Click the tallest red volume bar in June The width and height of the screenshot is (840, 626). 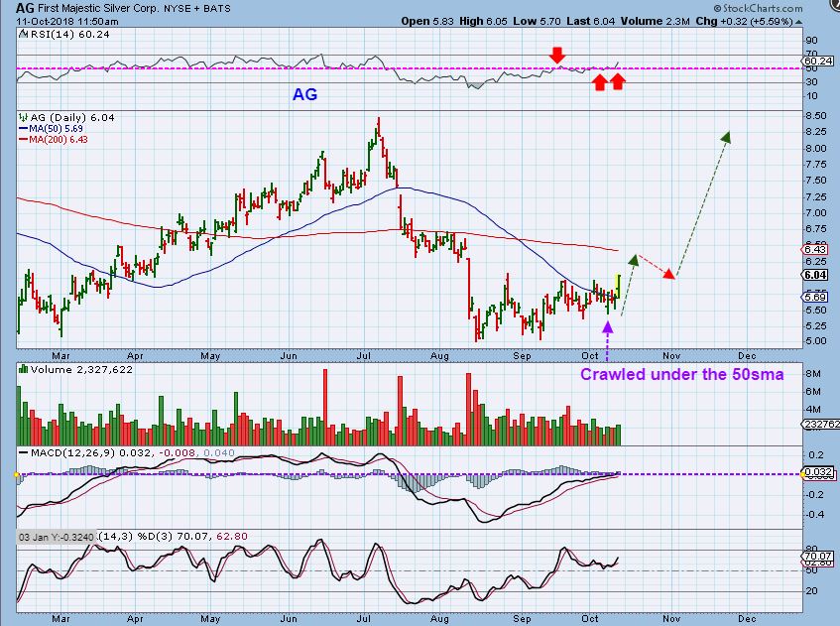coord(324,408)
